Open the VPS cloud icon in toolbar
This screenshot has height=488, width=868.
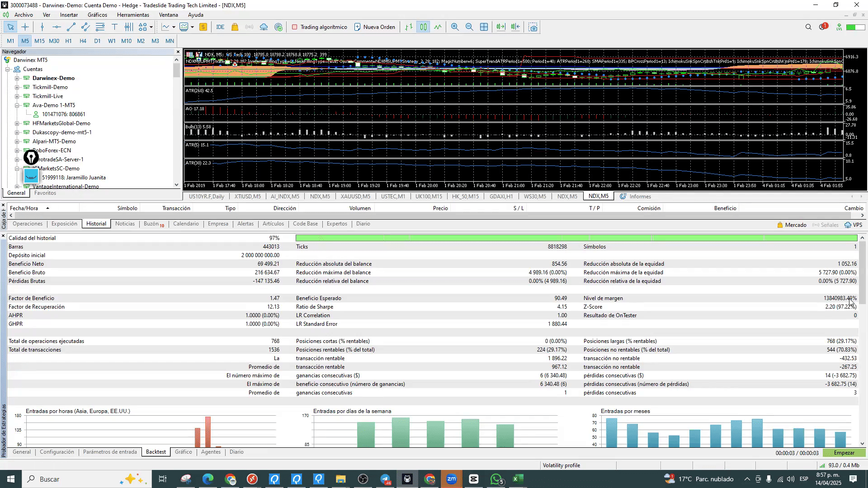pyautogui.click(x=264, y=27)
